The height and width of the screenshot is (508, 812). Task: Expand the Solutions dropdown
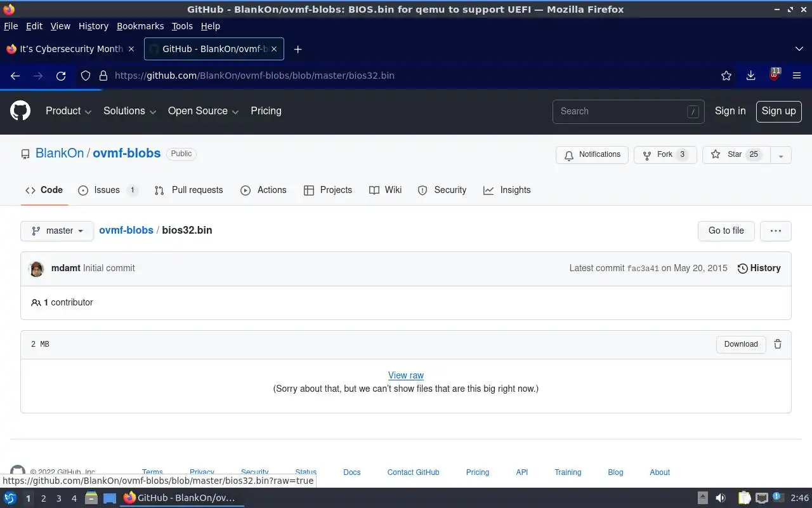pyautogui.click(x=129, y=111)
